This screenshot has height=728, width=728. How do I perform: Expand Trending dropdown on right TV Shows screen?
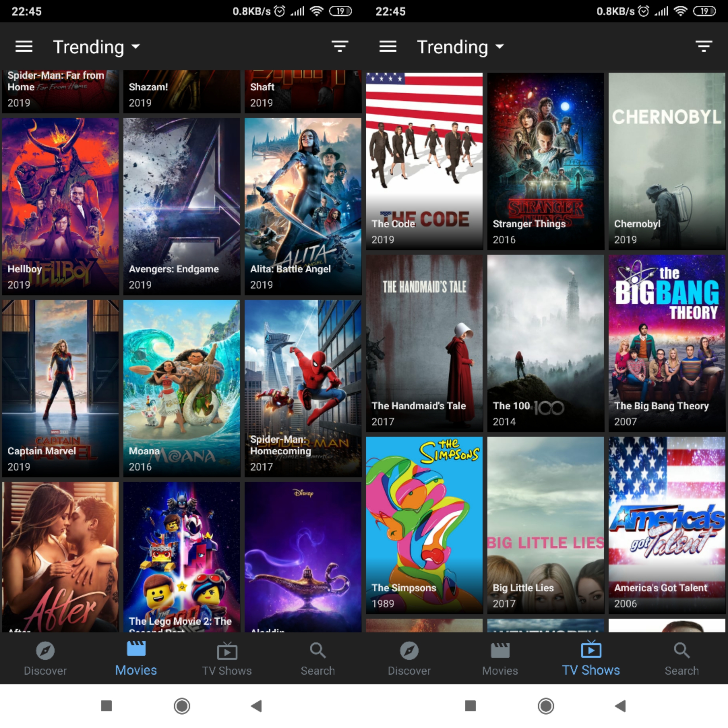(460, 47)
